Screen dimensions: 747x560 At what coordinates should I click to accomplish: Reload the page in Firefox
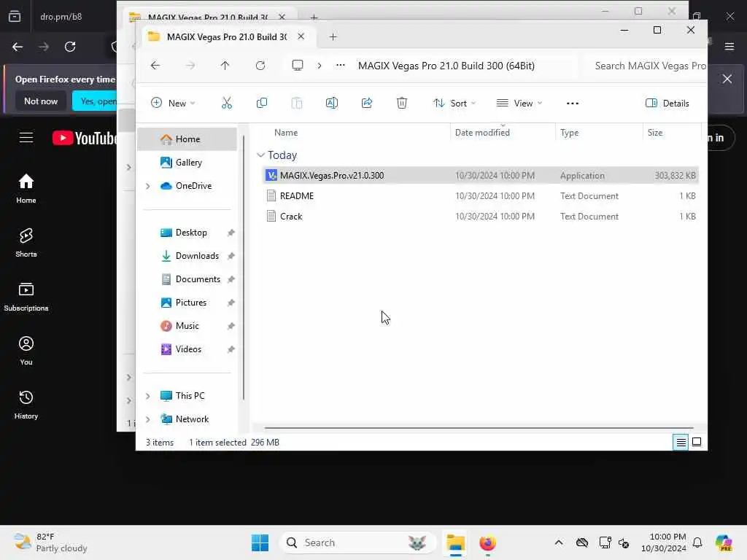pyautogui.click(x=70, y=47)
